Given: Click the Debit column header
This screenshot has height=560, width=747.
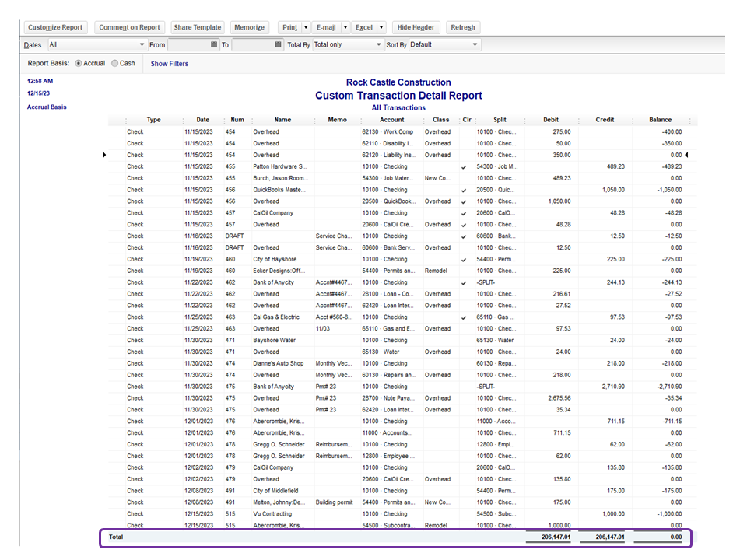Looking at the screenshot, I should click(550, 120).
